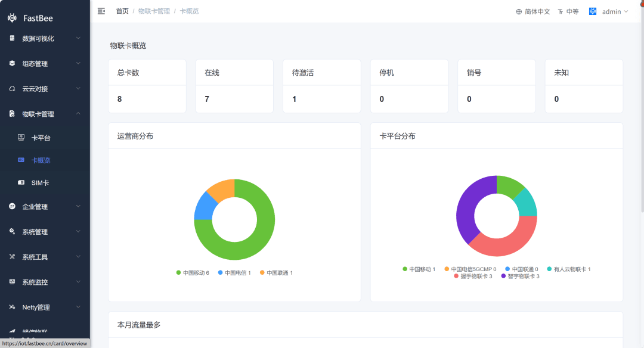This screenshot has width=644, height=348.
Task: Click the 物联卡管理 breadcrumb
Action: (x=154, y=11)
